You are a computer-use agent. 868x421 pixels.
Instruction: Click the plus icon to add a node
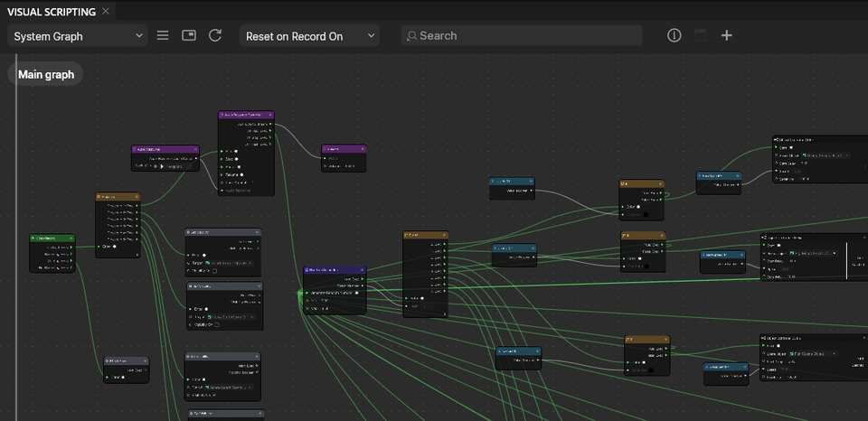(727, 35)
